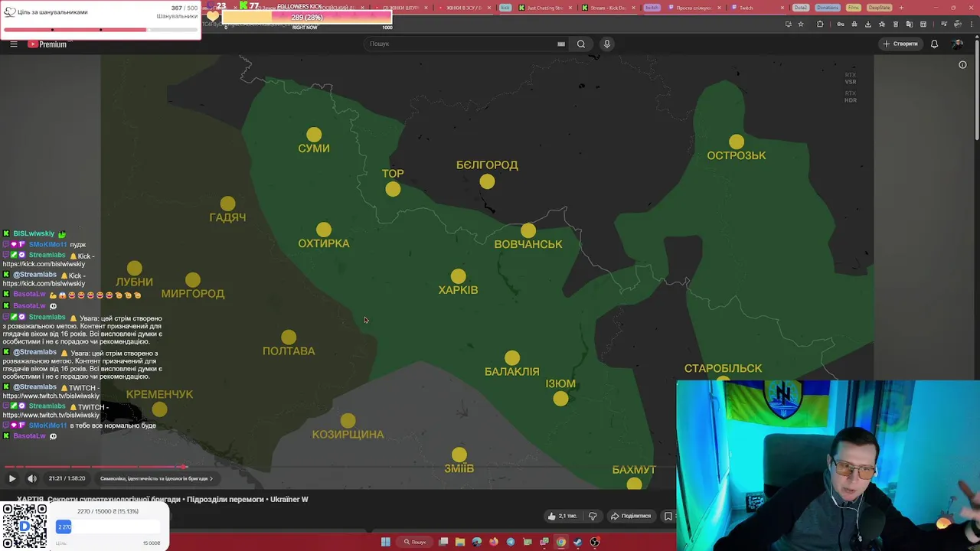Open the on-screen keyboard in search box

561,44
